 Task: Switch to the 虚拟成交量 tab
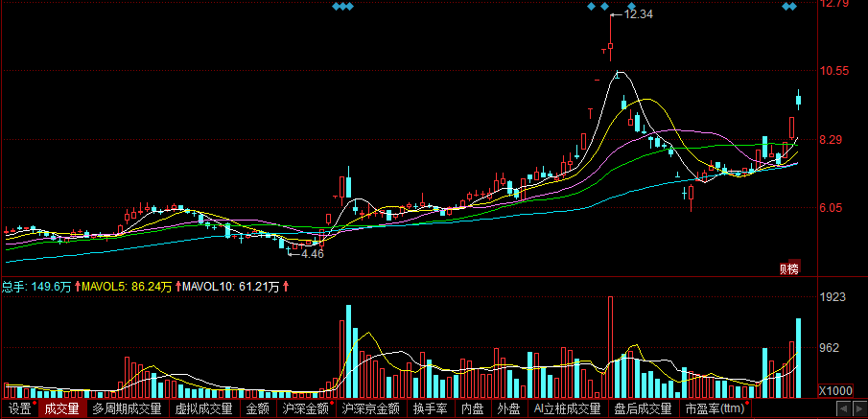point(203,409)
